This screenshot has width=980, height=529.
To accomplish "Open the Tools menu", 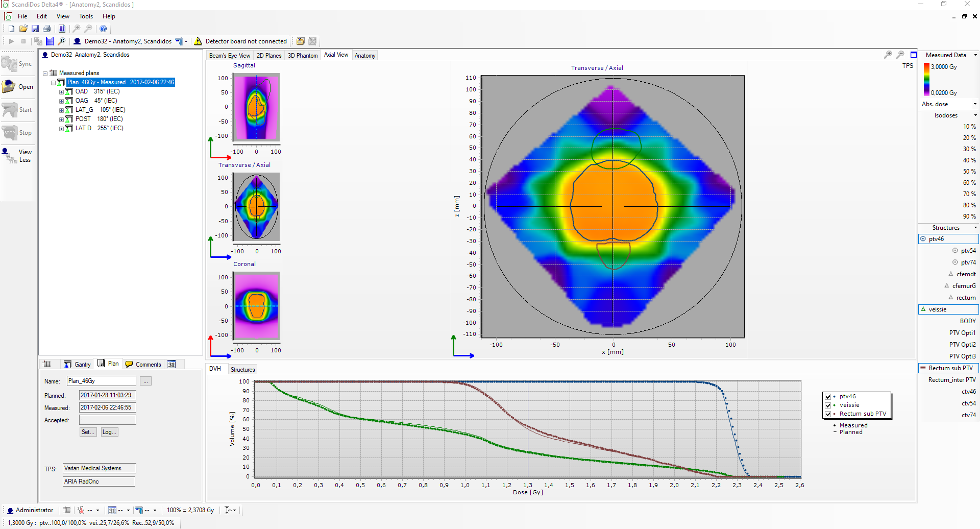I will tap(86, 16).
